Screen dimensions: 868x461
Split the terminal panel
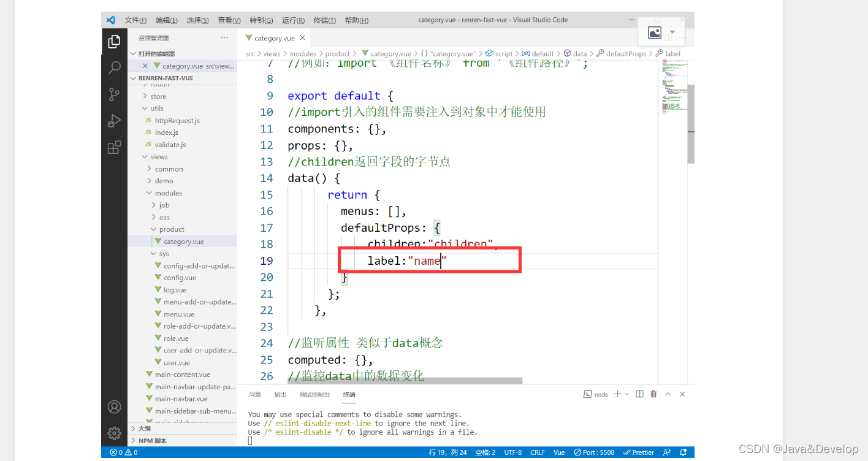pos(639,394)
